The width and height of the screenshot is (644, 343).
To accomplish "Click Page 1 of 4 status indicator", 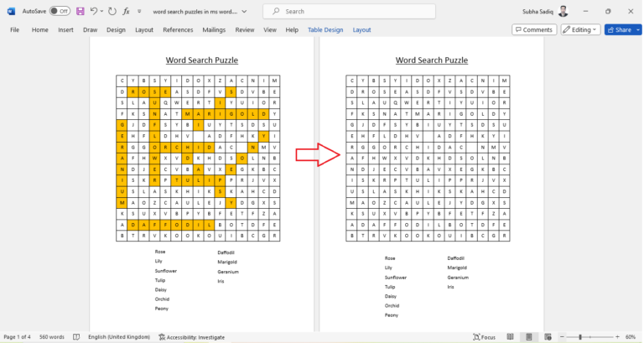I will coord(18,337).
